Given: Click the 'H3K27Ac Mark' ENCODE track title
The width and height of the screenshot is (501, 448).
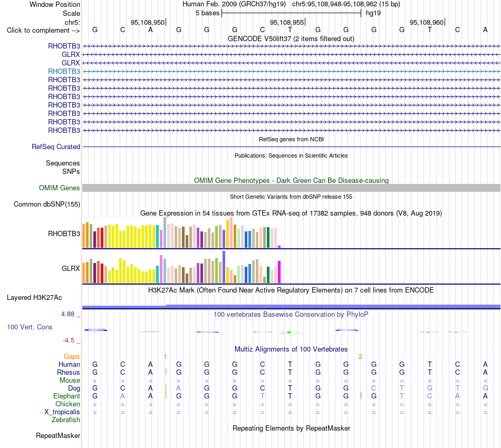Looking at the screenshot, I should point(291,290).
